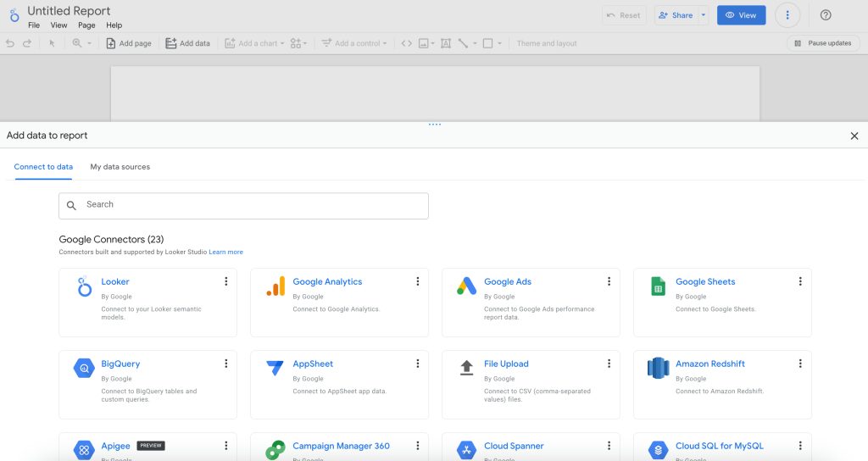Open Theme and layout panel
This screenshot has width=868, height=461.
547,43
